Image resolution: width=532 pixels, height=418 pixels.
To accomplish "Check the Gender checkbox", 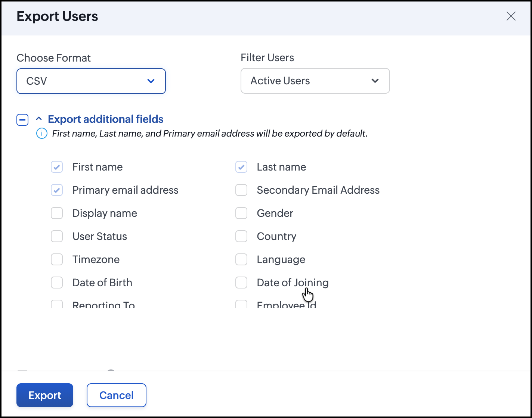I will coord(241,213).
